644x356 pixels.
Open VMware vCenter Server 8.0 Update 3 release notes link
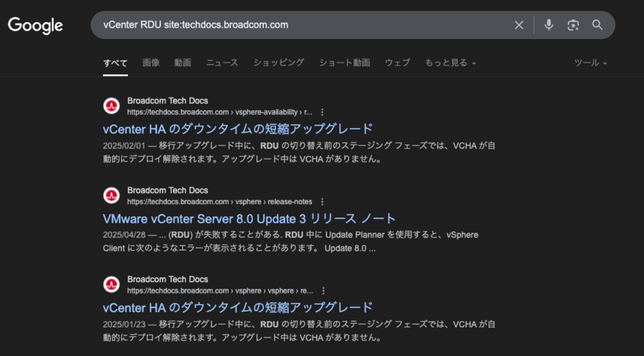249,219
